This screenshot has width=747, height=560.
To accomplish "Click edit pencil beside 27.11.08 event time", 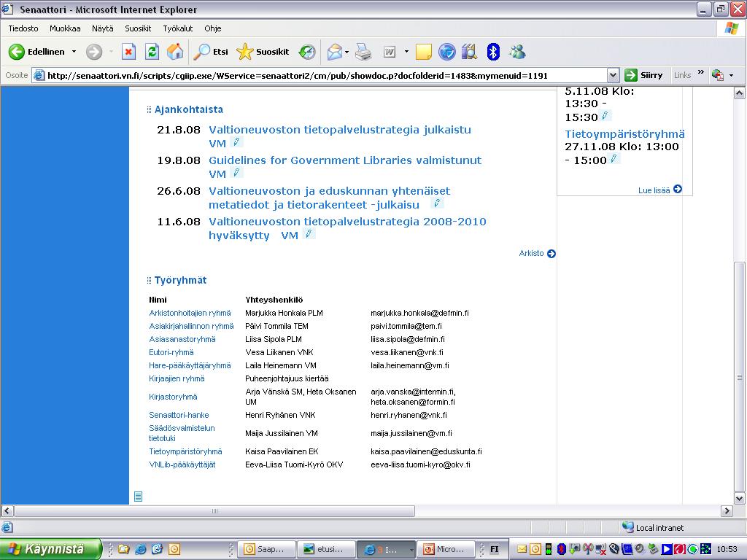I will [614, 158].
